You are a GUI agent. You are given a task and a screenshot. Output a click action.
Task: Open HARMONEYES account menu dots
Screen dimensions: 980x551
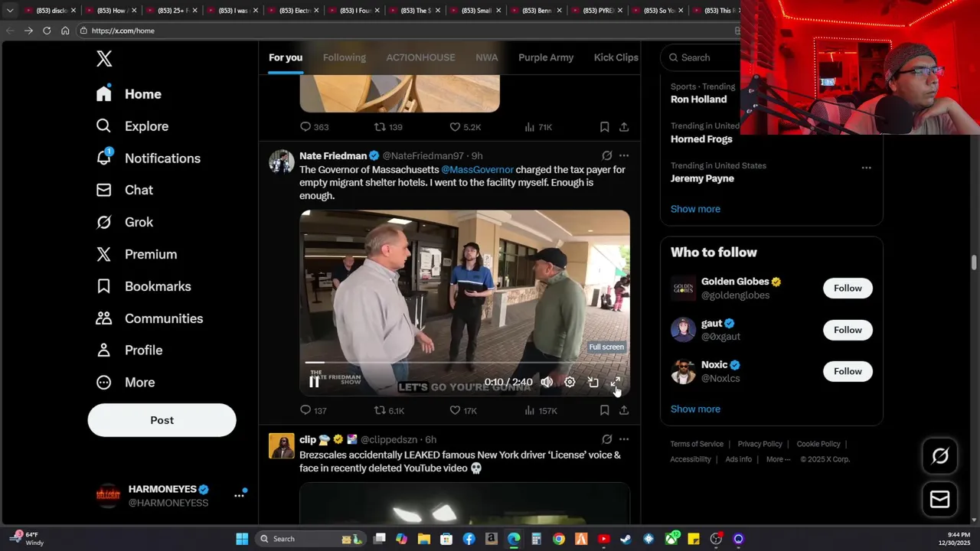click(239, 496)
